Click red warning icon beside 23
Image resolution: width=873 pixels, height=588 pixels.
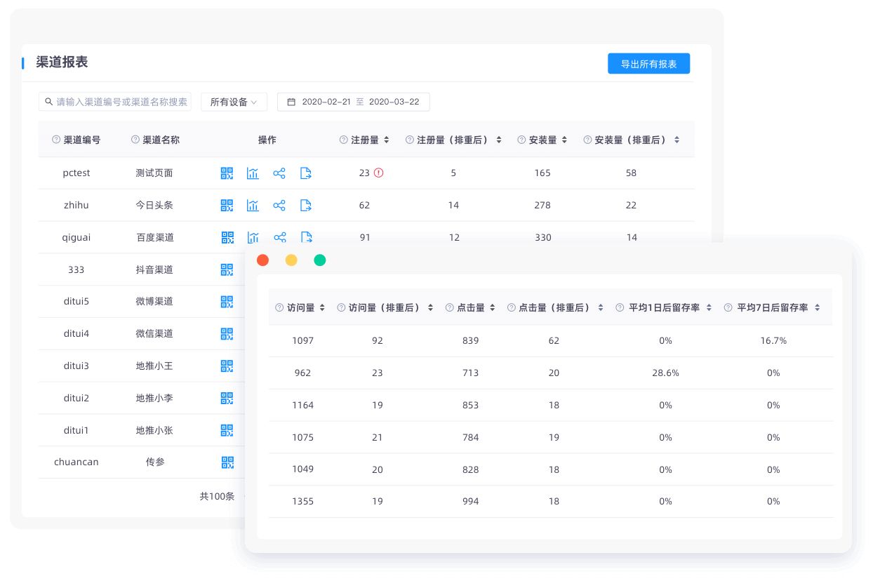[379, 173]
